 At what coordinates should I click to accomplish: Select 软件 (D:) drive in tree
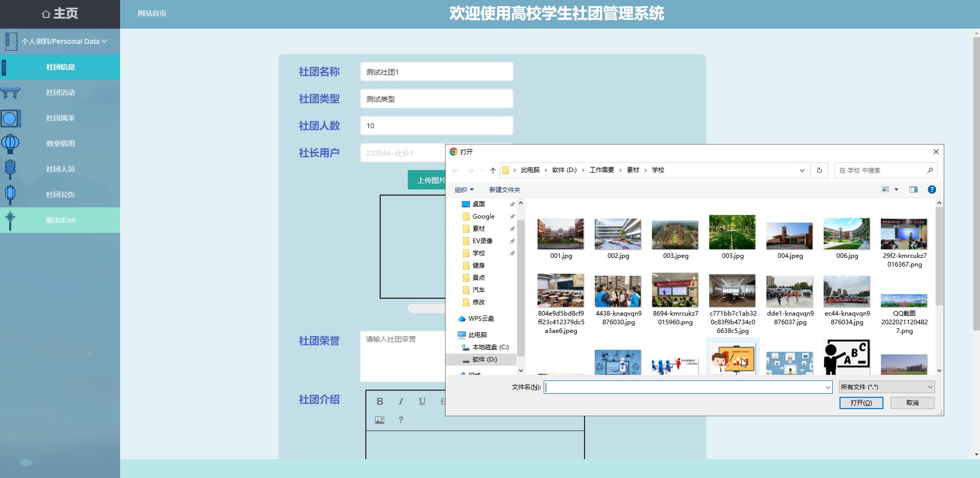(x=484, y=360)
